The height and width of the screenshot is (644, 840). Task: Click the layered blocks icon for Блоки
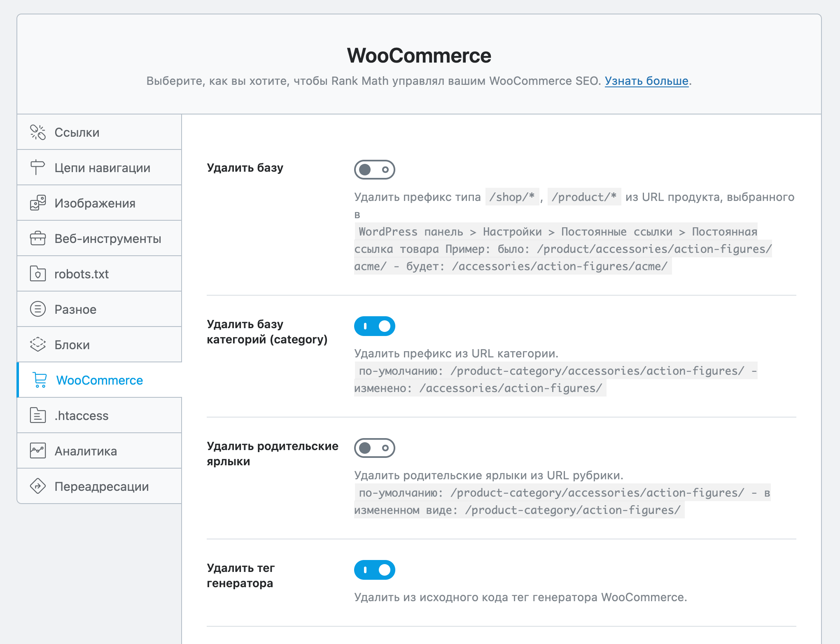click(38, 345)
